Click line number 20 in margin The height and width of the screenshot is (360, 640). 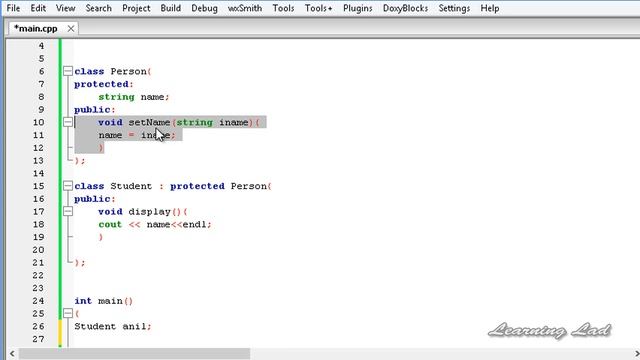(38, 250)
